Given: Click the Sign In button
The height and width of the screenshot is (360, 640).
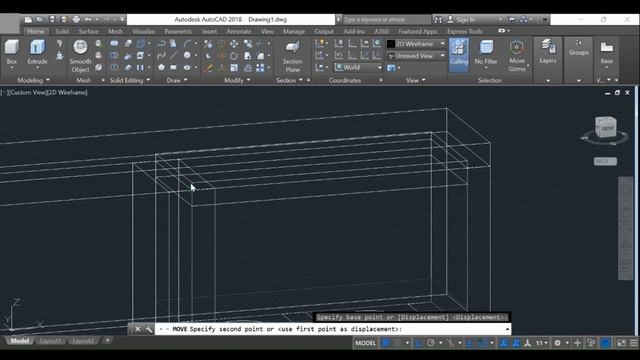Looking at the screenshot, I should click(465, 20).
